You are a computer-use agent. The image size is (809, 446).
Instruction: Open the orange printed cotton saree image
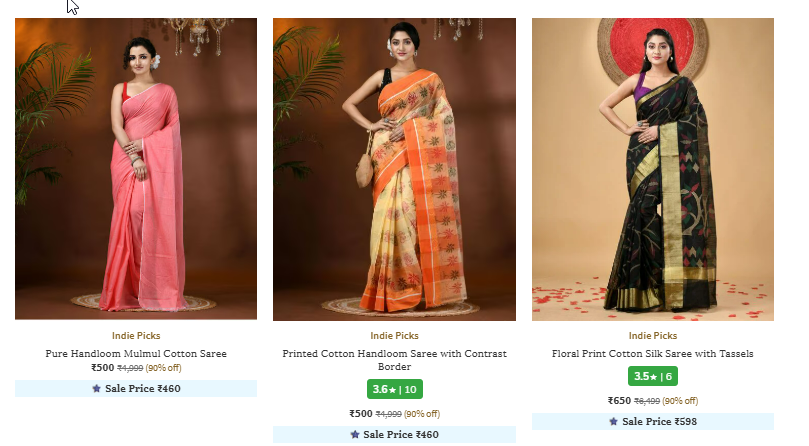pyautogui.click(x=394, y=169)
